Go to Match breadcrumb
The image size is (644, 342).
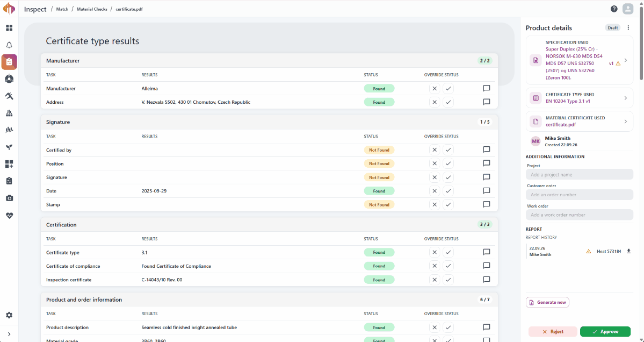click(x=62, y=9)
